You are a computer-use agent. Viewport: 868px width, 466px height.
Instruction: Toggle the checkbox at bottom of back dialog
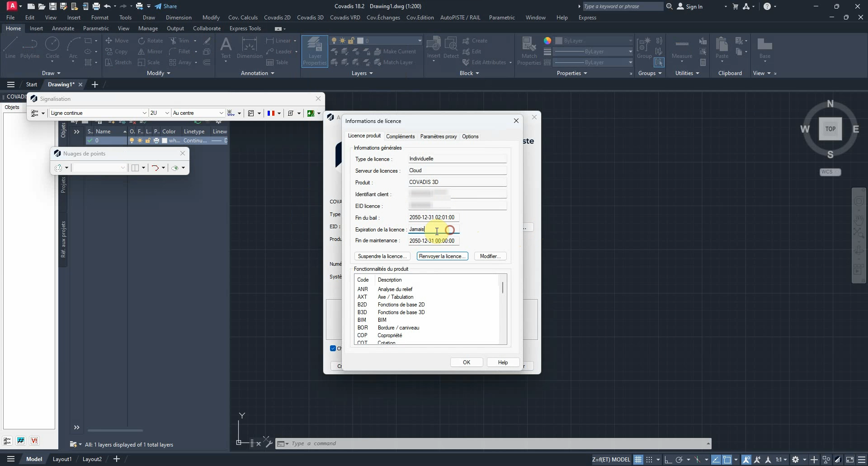pyautogui.click(x=333, y=348)
